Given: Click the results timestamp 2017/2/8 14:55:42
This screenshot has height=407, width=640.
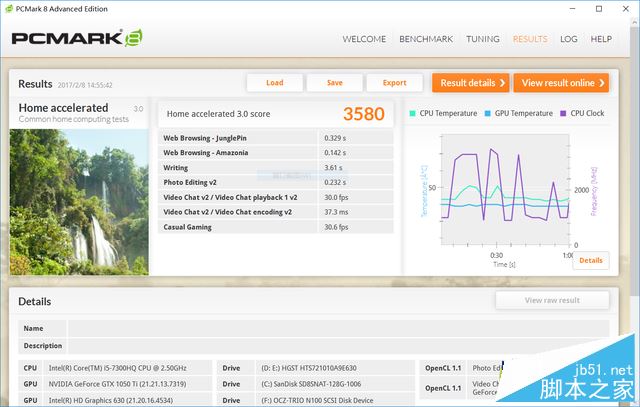Looking at the screenshot, I should pyautogui.click(x=85, y=85).
